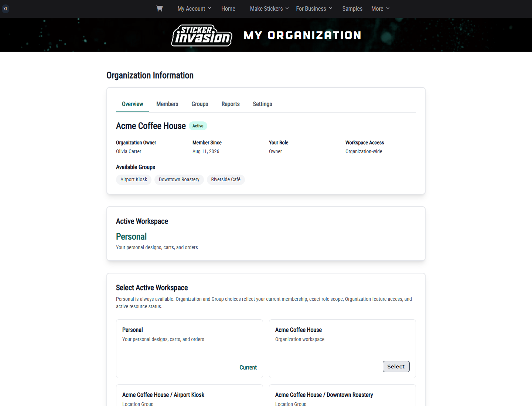Open the organization Settings tab
Viewport: 532px width, 406px height.
tap(263, 104)
